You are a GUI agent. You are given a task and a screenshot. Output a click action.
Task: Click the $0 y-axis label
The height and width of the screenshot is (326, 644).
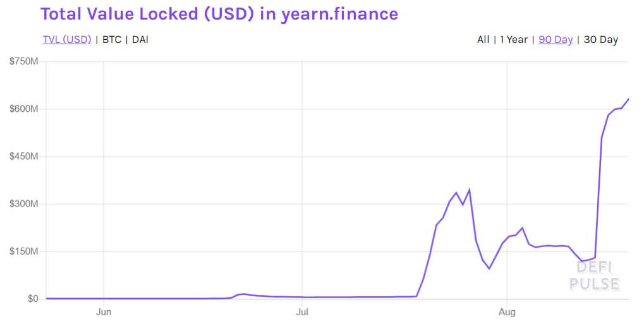click(32, 299)
